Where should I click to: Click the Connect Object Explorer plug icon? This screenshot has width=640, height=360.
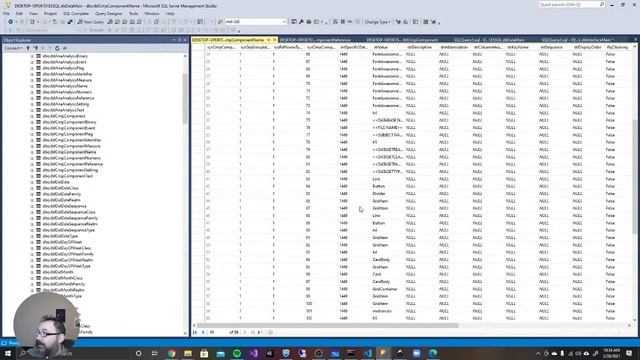click(28, 48)
